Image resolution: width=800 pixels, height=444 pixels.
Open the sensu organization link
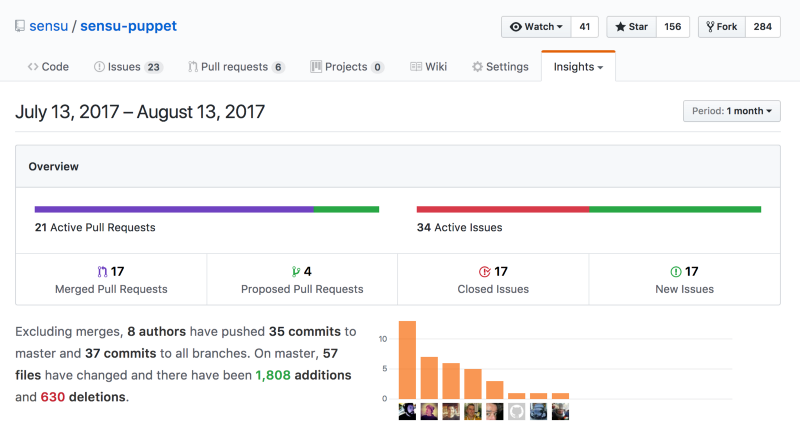coord(48,26)
